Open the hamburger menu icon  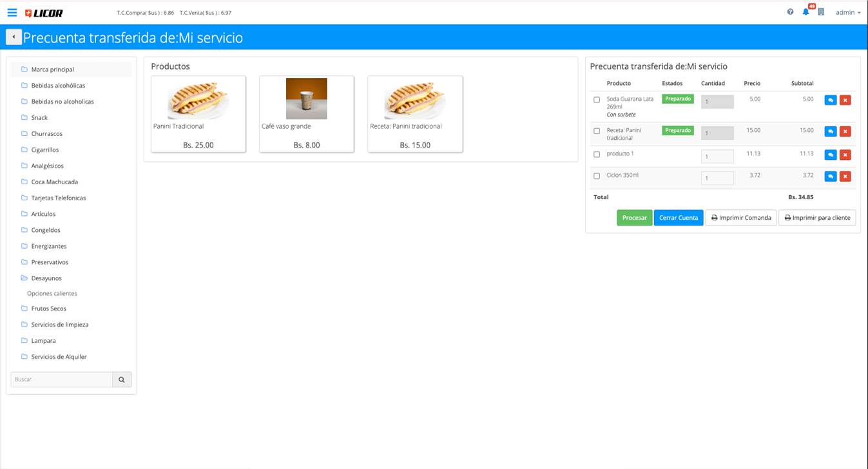pyautogui.click(x=12, y=12)
